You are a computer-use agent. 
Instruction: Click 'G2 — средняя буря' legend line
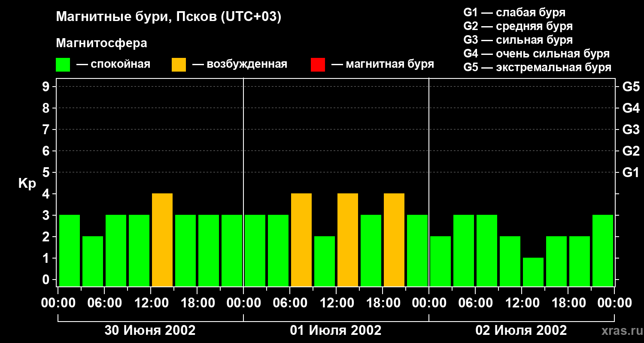pyautogui.click(x=518, y=26)
